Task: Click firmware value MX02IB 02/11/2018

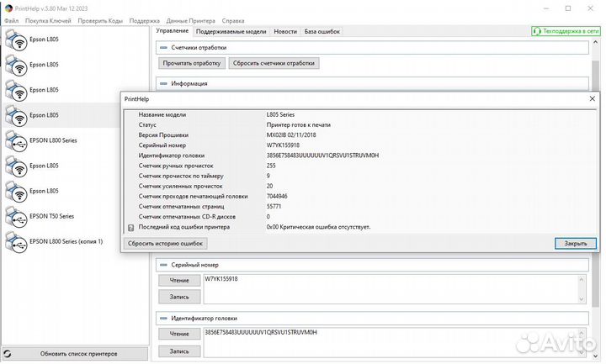Action: [x=291, y=135]
